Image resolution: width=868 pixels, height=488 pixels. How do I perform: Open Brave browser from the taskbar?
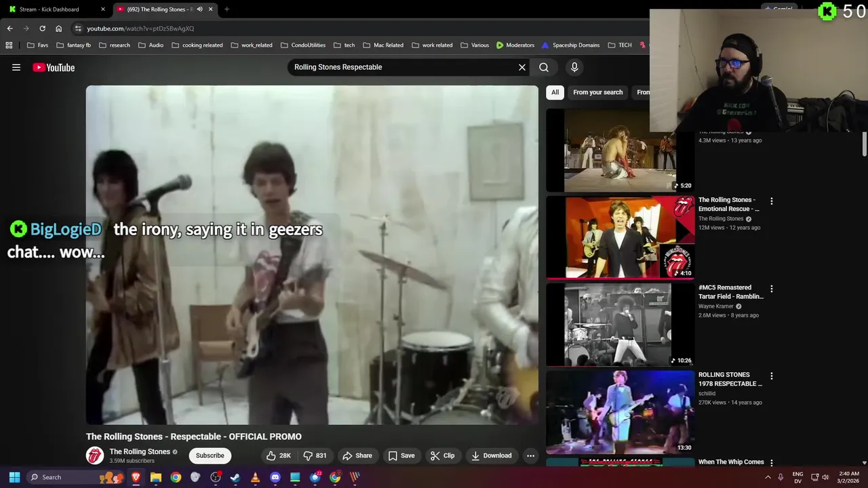coord(136,477)
